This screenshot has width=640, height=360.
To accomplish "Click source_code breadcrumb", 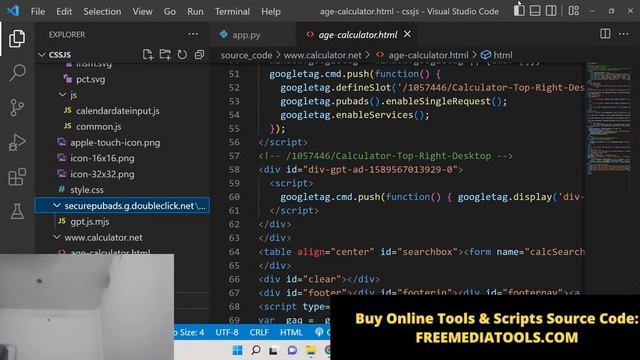I will (246, 55).
